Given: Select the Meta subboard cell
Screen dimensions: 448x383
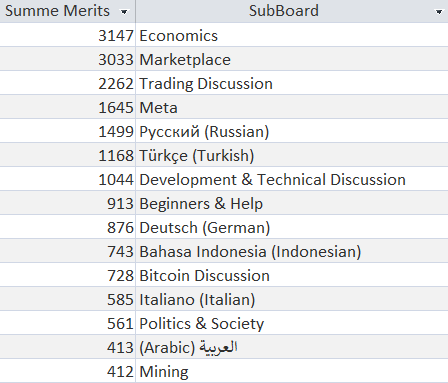Looking at the screenshot, I should pos(292,107).
